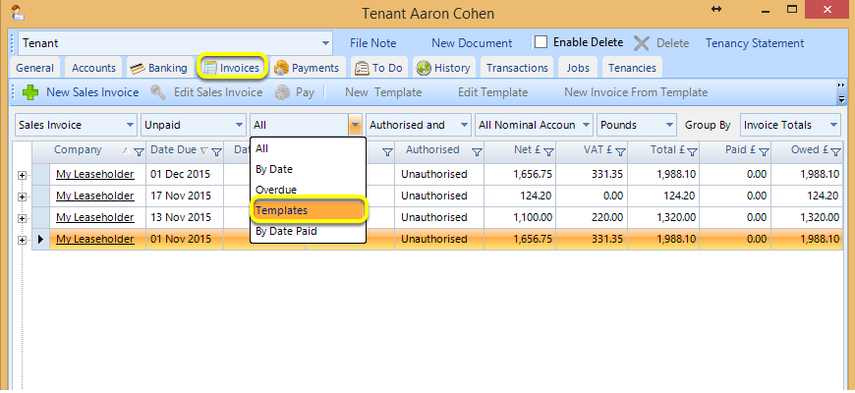Screen dimensions: 855x393
Task: Sort by the Date Due column header
Action: 174,150
